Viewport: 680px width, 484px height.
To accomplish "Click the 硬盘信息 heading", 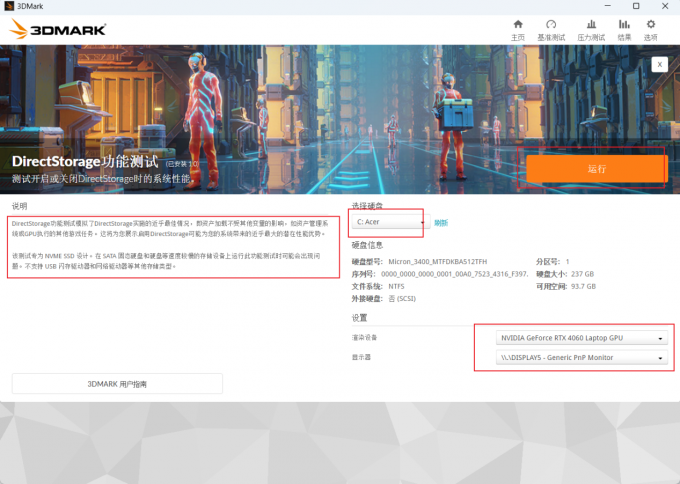I will coord(367,245).
